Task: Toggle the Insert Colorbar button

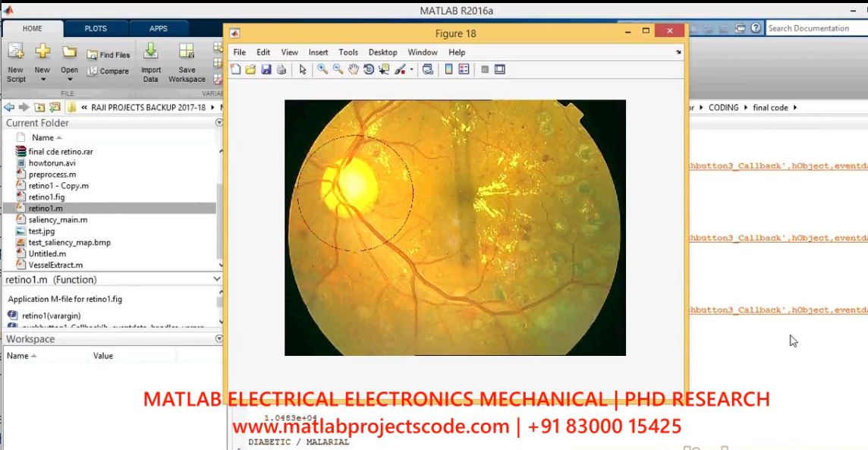Action: (x=448, y=69)
